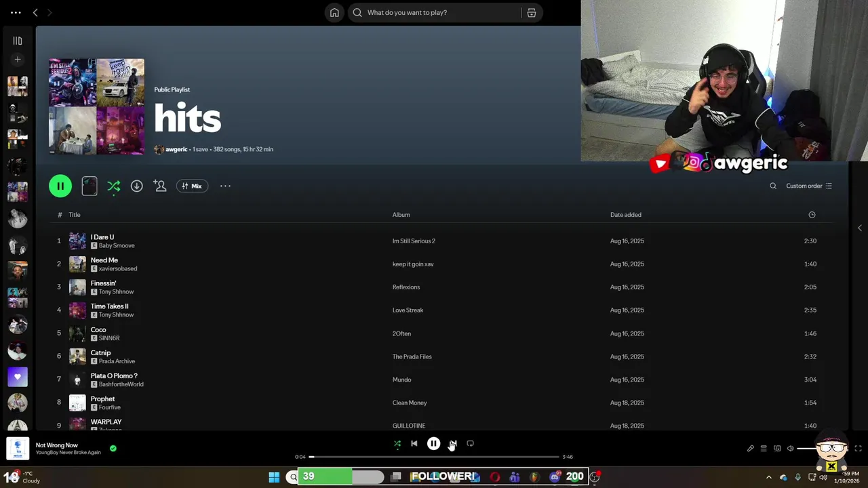Open the play queue
This screenshot has height=488, width=868.
pyautogui.click(x=764, y=448)
